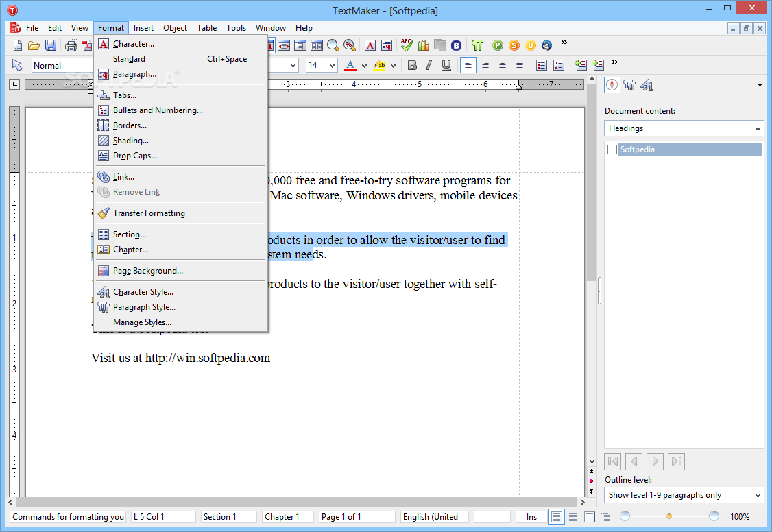The width and height of the screenshot is (772, 532).
Task: Click the Normal paragraph style field
Action: click(62, 65)
